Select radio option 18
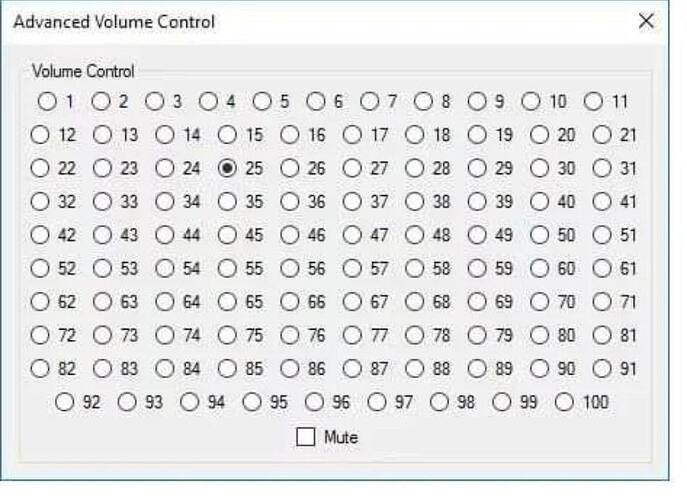This screenshot has width=687, height=500. (415, 135)
